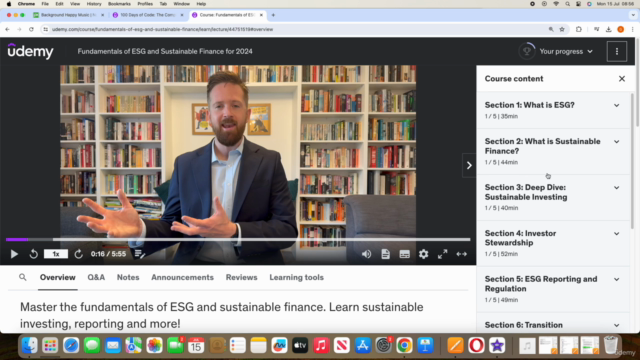Switch to the Q&A tab

pyautogui.click(x=96, y=278)
